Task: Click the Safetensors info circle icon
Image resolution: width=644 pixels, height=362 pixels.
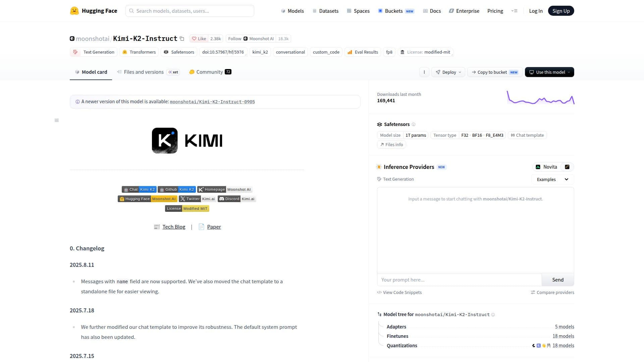Action: click(414, 124)
